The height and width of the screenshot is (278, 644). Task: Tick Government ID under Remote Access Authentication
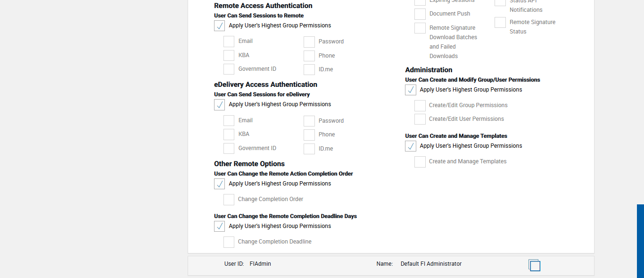click(x=229, y=69)
